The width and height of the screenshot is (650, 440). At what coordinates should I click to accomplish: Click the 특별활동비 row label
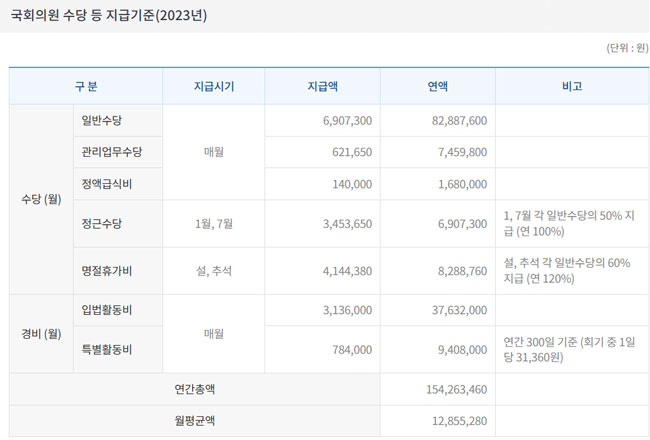pyautogui.click(x=106, y=350)
